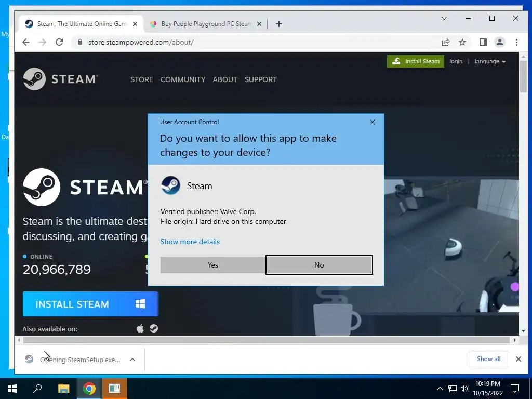532x399 pixels.
Task: Switch to Buy People Playground PC tab
Action: click(x=206, y=24)
